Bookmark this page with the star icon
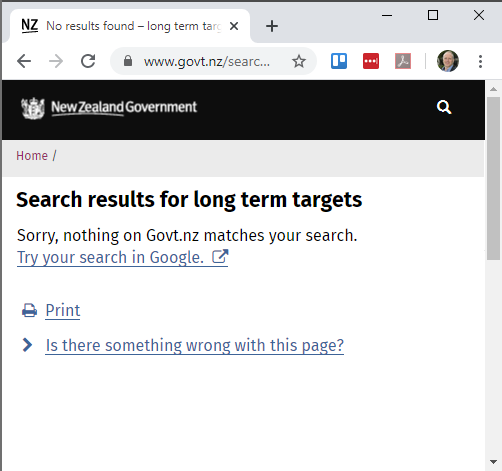This screenshot has width=502, height=471. click(x=299, y=61)
